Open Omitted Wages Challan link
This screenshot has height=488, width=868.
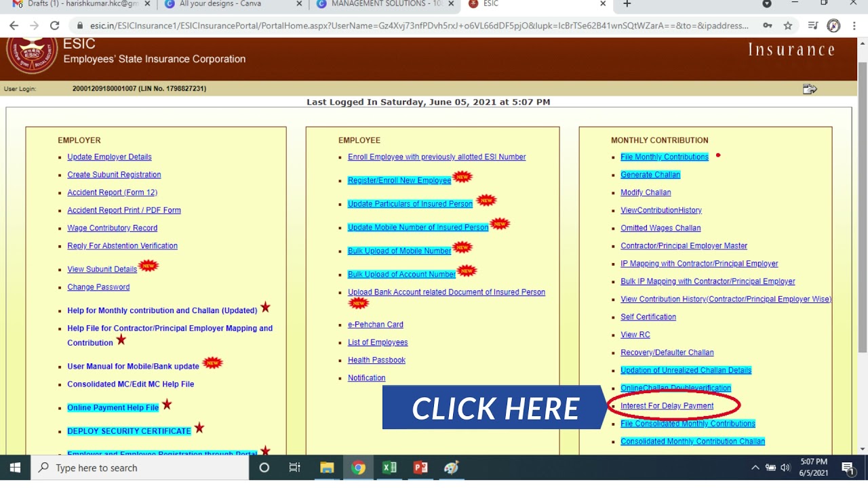click(660, 228)
